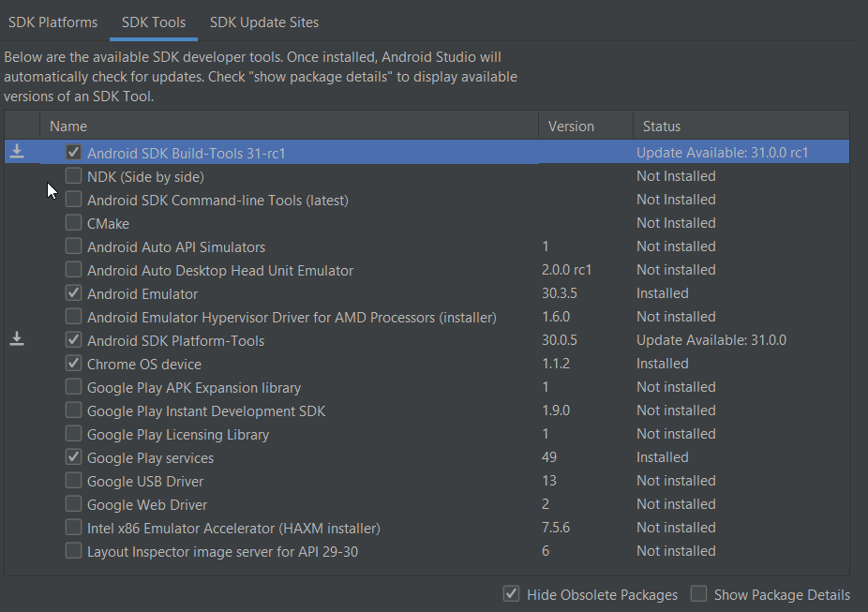Image resolution: width=868 pixels, height=612 pixels.
Task: Enable Intel x86 Emulator Accelerator checkbox
Action: [73, 528]
